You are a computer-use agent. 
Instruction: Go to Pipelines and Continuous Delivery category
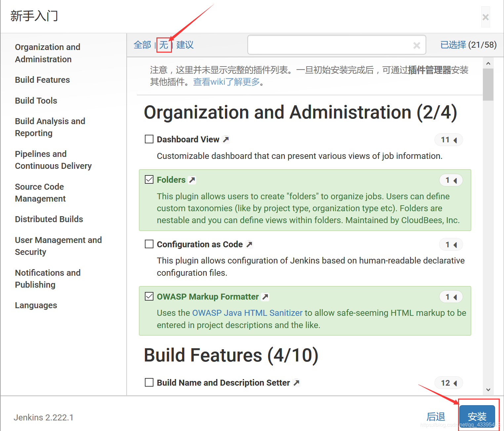(53, 160)
